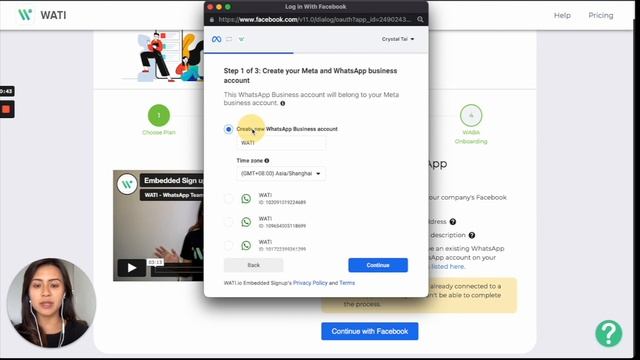Select the WATI account ending 118699 radio
Viewport: 640px width, 360px height.
pyautogui.click(x=229, y=222)
